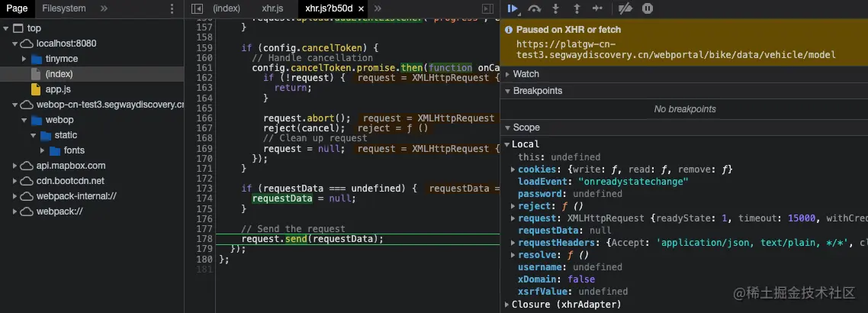Viewport: 868px width, 313px height.
Task: Click loadEvent 'onreadystatechange' value
Action: coord(635,182)
